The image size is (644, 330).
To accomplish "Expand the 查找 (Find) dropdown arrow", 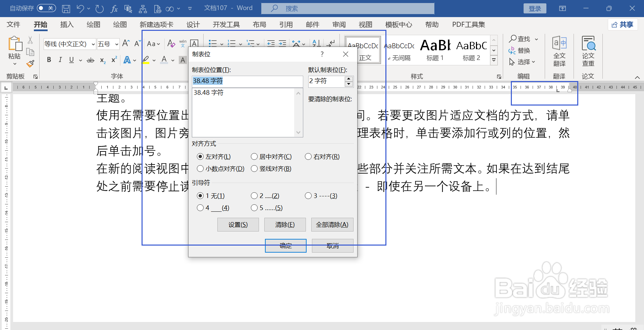I will coord(537,39).
